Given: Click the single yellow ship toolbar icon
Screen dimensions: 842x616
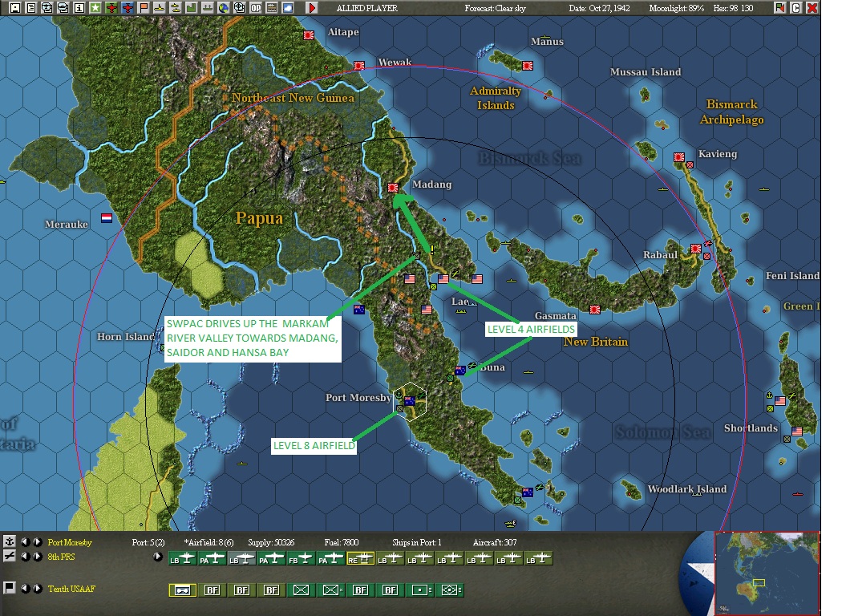Looking at the screenshot, I should tap(160, 7).
